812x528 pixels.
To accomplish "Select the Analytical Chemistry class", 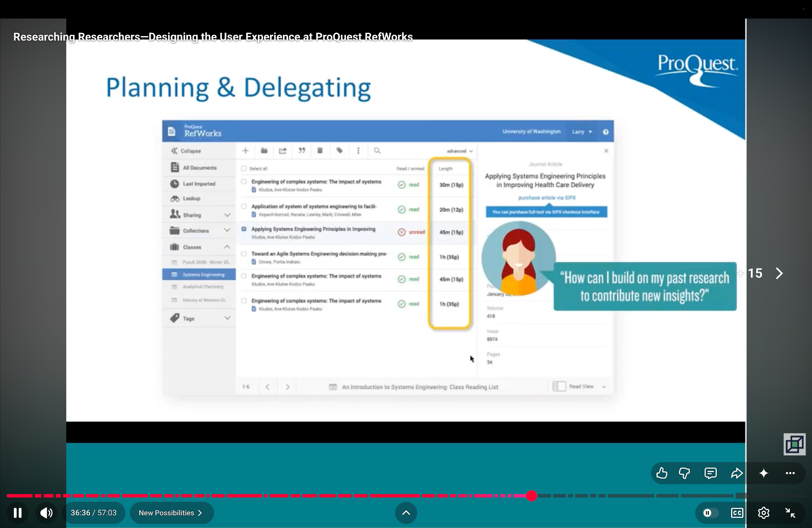I will 199,286.
